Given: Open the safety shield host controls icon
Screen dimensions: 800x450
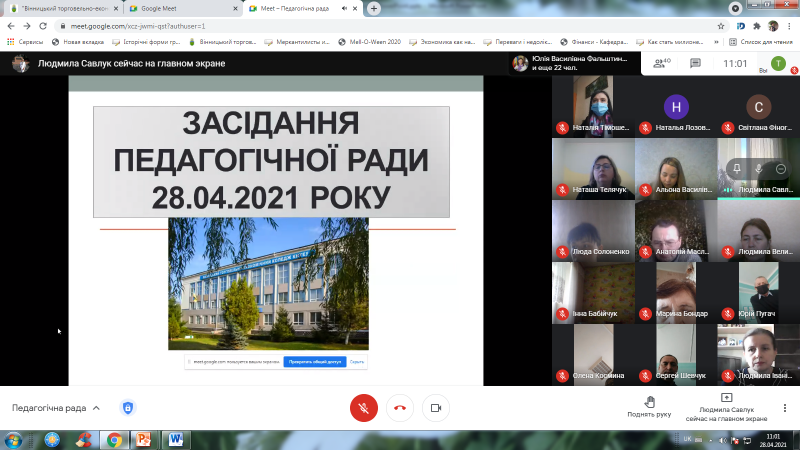Looking at the screenshot, I should pos(128,408).
